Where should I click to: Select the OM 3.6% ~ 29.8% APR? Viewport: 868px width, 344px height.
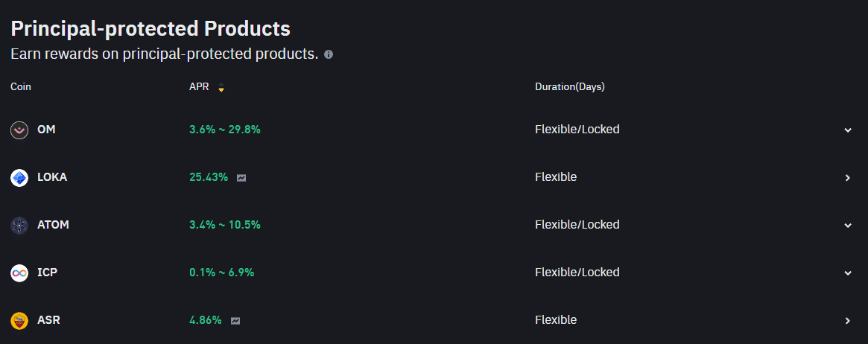click(x=225, y=130)
